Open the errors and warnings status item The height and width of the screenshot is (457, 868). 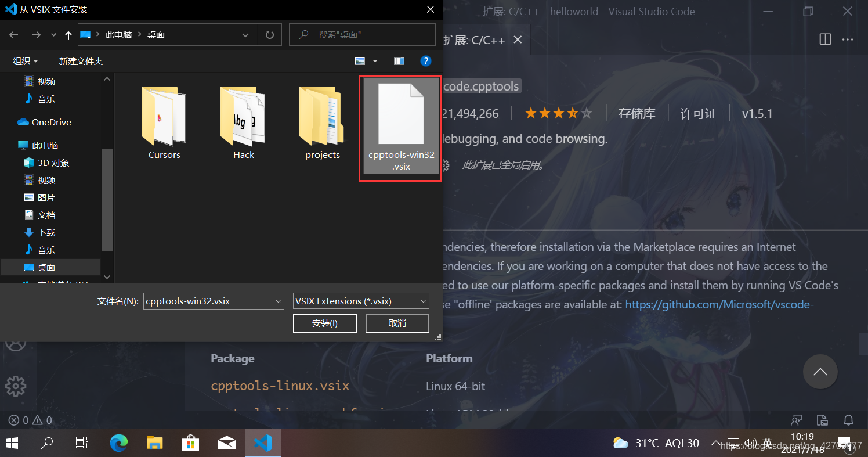click(31, 420)
